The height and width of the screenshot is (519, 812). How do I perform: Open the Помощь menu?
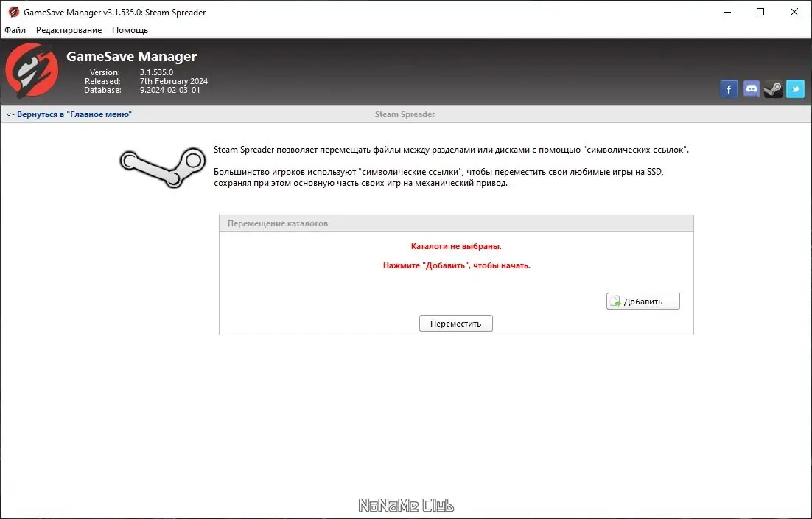pos(130,30)
